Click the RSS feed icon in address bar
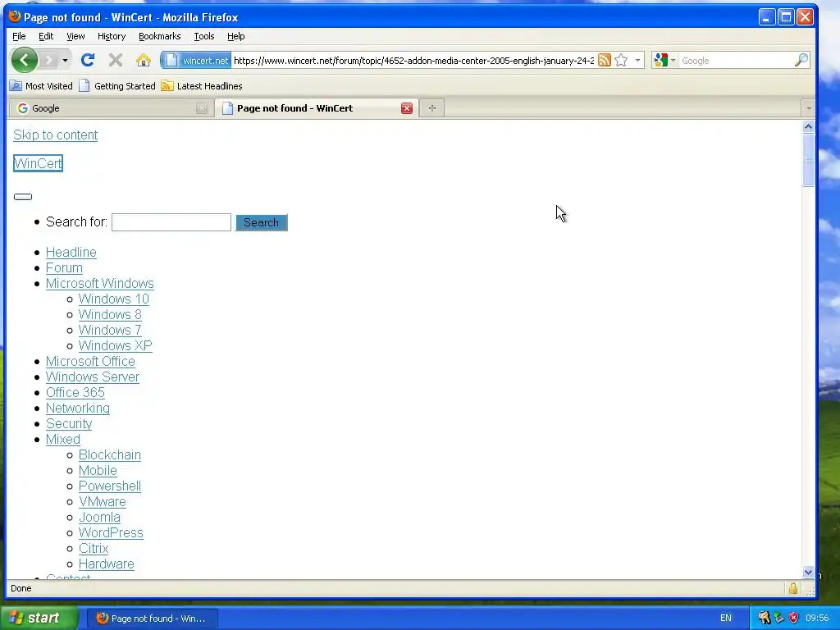The image size is (840, 630). tap(605, 61)
